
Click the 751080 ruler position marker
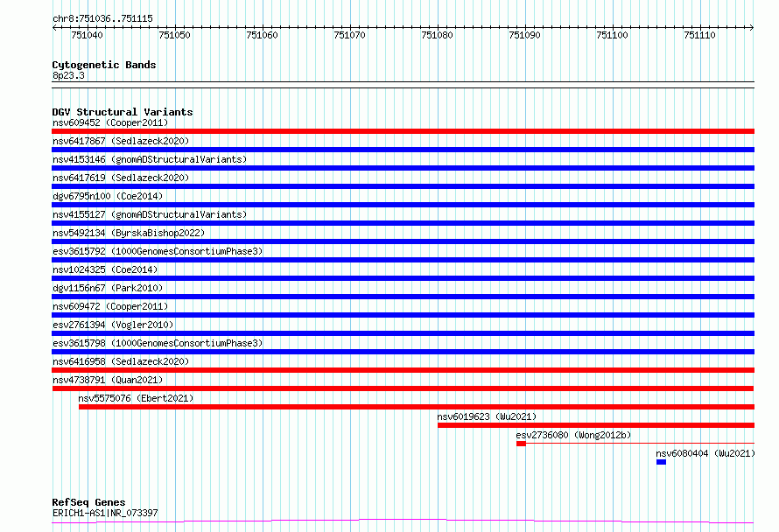(x=437, y=35)
